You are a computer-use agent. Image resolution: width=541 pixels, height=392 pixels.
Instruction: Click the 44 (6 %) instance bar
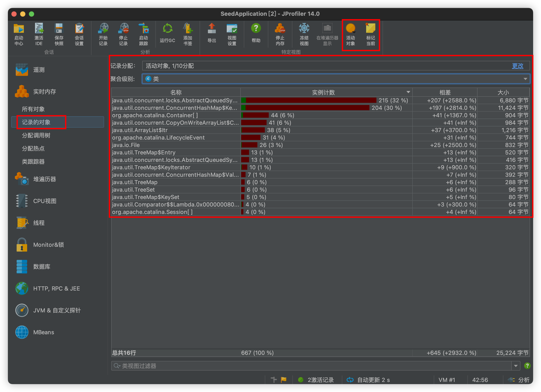[255, 115]
